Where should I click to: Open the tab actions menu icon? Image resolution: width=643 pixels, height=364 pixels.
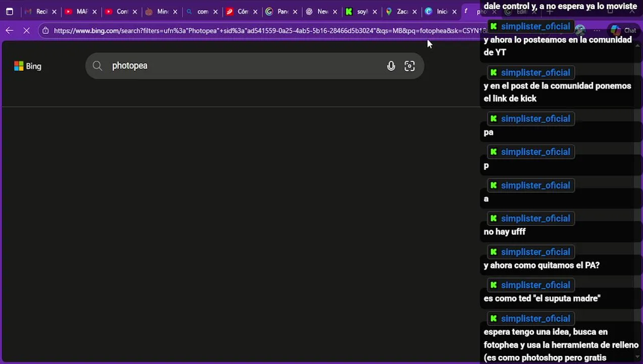point(10,12)
